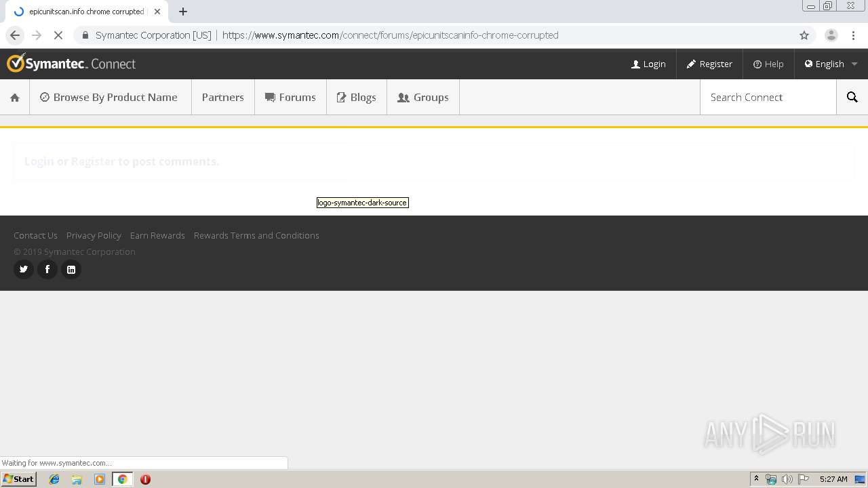Open the media player taskbar icon
Image resolution: width=868 pixels, height=488 pixels.
pyautogui.click(x=100, y=479)
